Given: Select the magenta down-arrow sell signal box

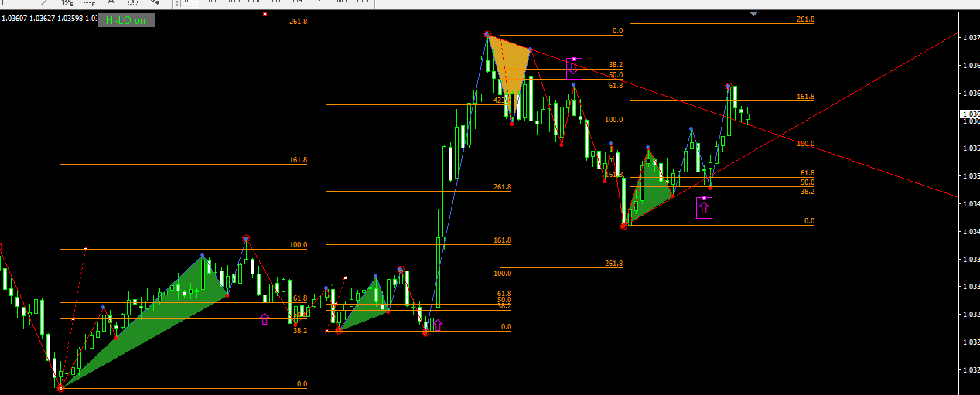Looking at the screenshot, I should click(573, 69).
